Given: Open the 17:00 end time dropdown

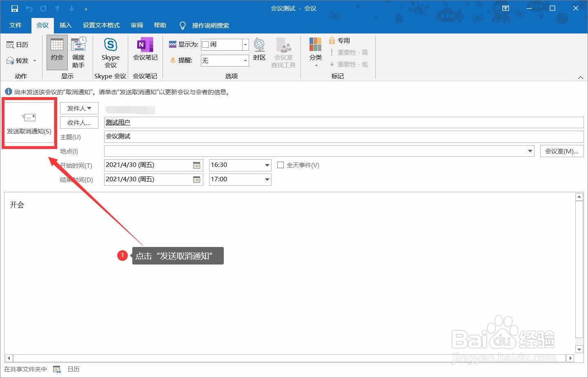Looking at the screenshot, I should (x=267, y=180).
